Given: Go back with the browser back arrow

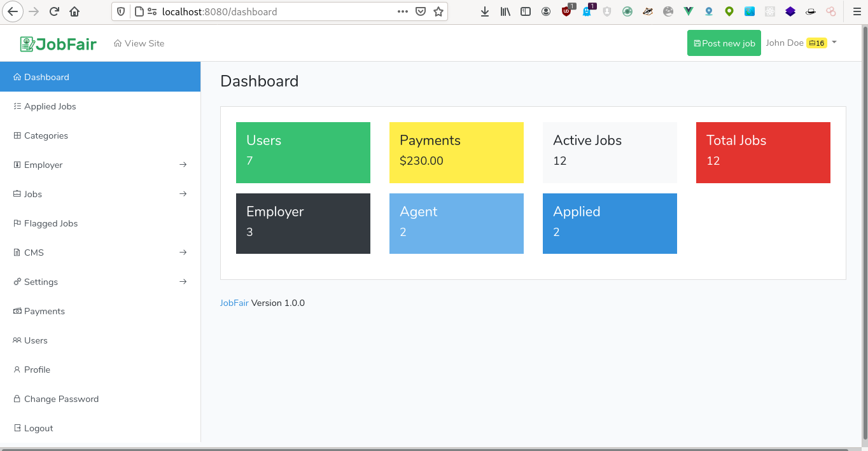Looking at the screenshot, I should click(x=13, y=11).
